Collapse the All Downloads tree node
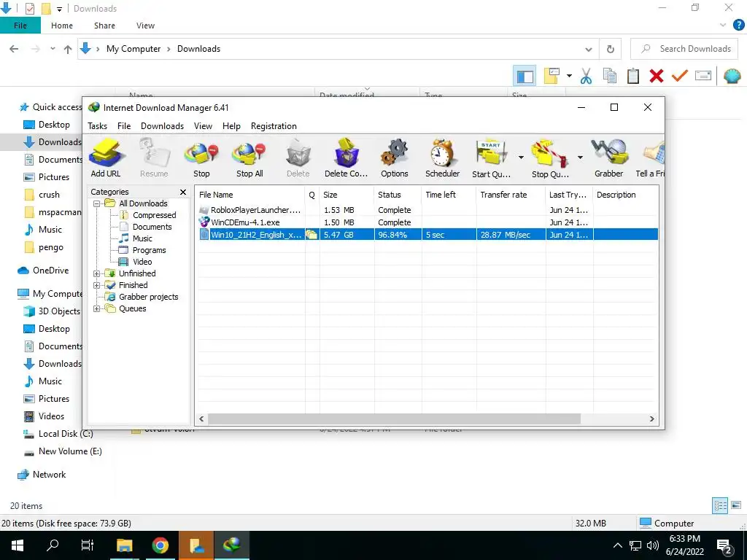The width and height of the screenshot is (747, 560). (x=96, y=204)
